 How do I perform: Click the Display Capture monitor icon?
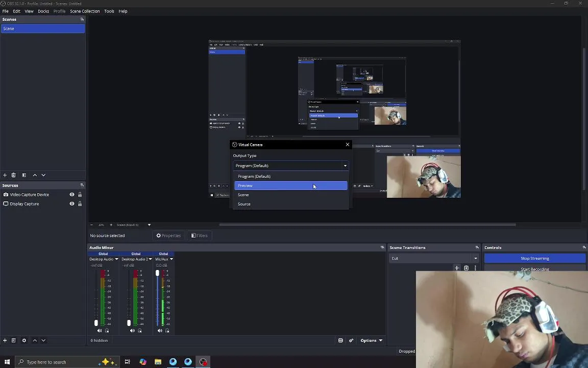click(x=6, y=204)
